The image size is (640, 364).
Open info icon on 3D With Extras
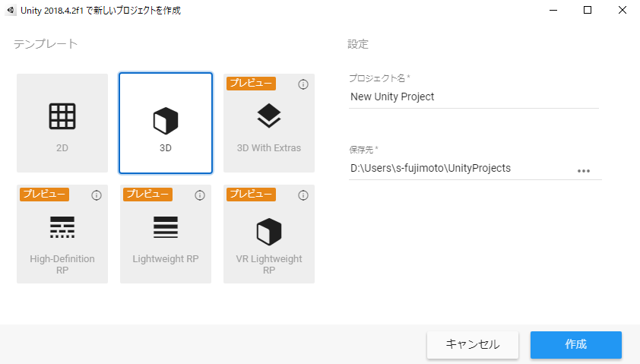[303, 84]
